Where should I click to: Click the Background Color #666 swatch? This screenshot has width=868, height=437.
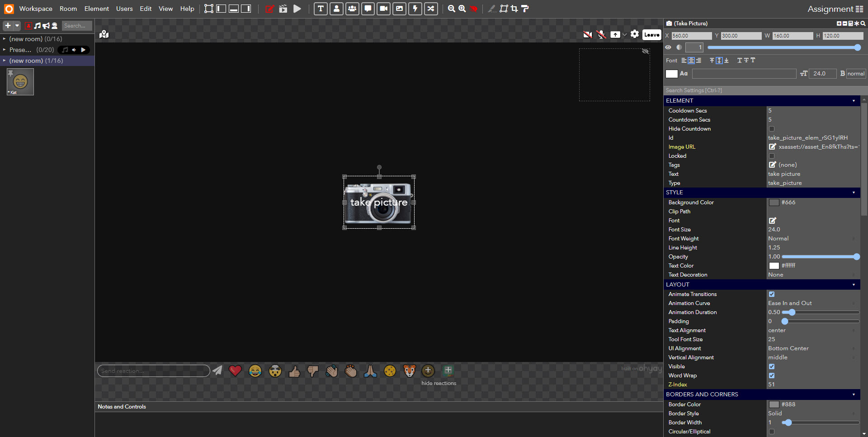pyautogui.click(x=774, y=202)
